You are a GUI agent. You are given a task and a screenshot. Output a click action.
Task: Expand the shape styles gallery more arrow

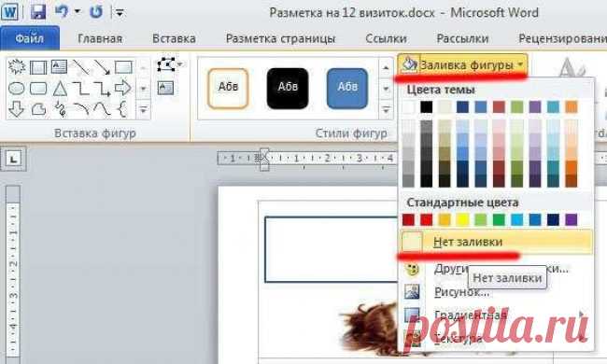tap(386, 110)
